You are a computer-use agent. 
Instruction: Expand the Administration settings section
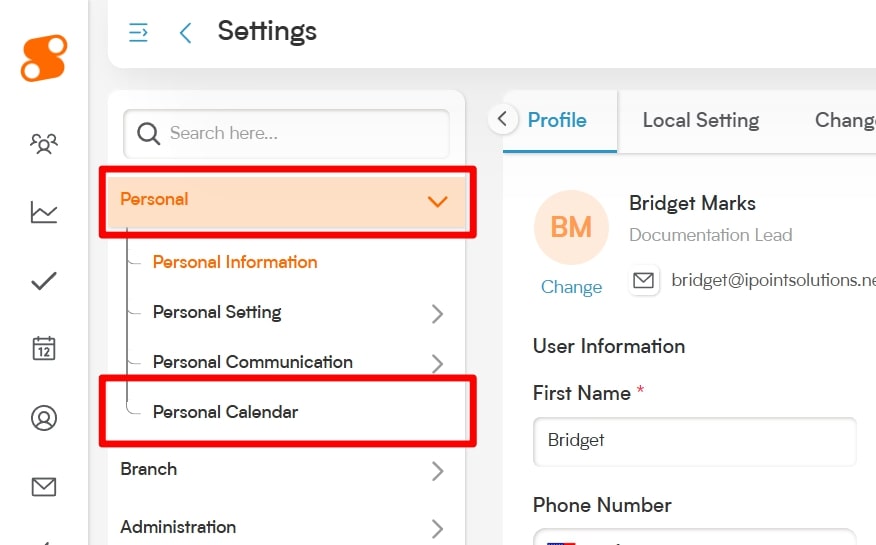[x=437, y=528]
